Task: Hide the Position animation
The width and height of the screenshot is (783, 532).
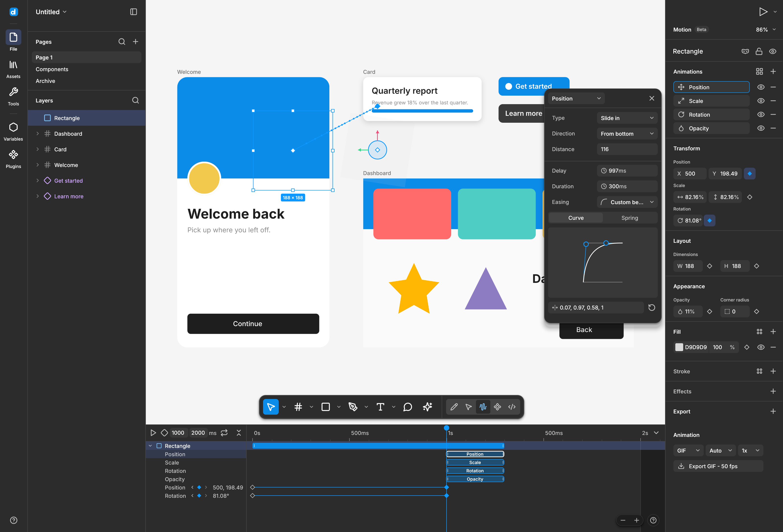Action: 760,87
